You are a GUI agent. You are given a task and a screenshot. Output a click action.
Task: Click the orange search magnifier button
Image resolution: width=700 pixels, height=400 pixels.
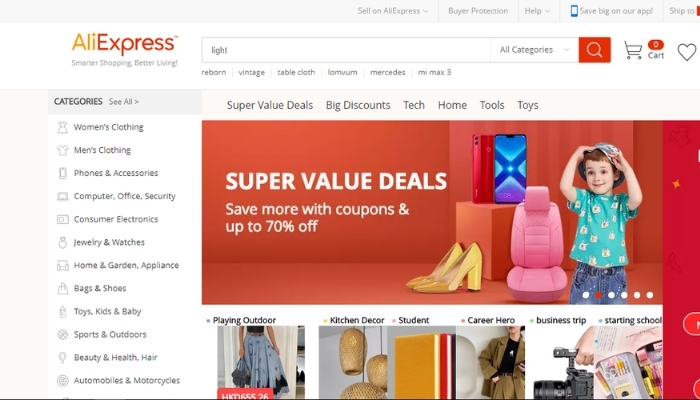[594, 50]
